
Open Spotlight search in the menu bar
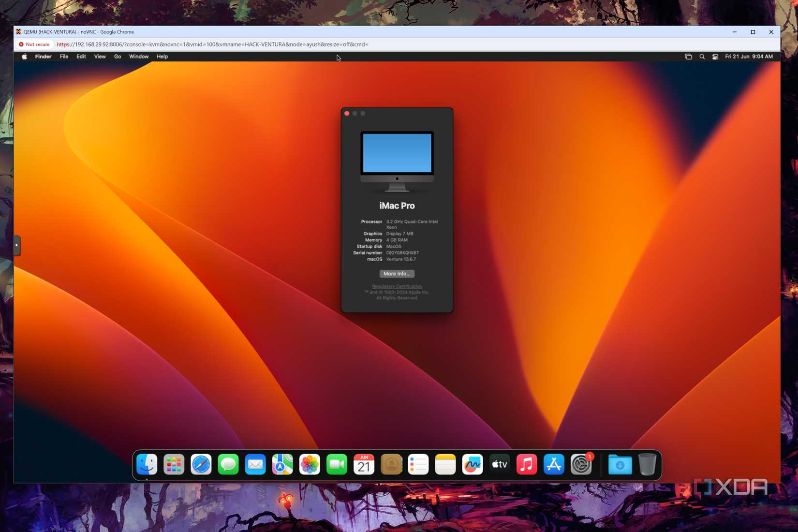click(x=702, y=57)
